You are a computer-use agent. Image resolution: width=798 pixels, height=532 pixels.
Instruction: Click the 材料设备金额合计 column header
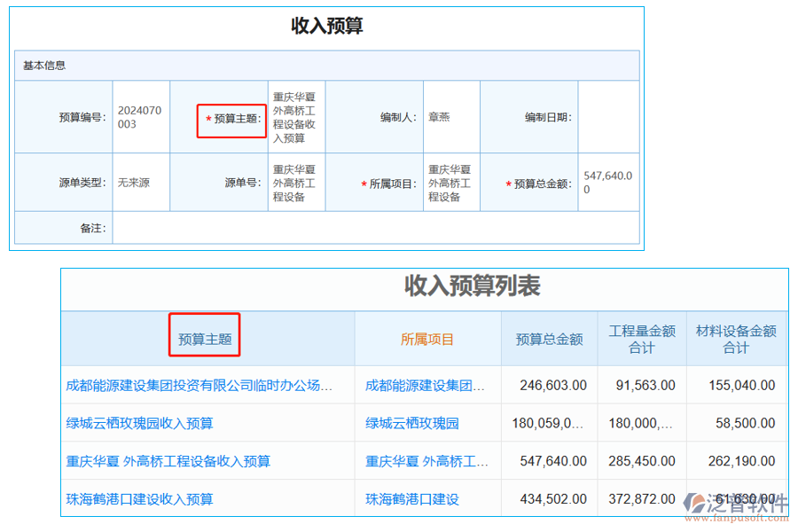(x=737, y=340)
